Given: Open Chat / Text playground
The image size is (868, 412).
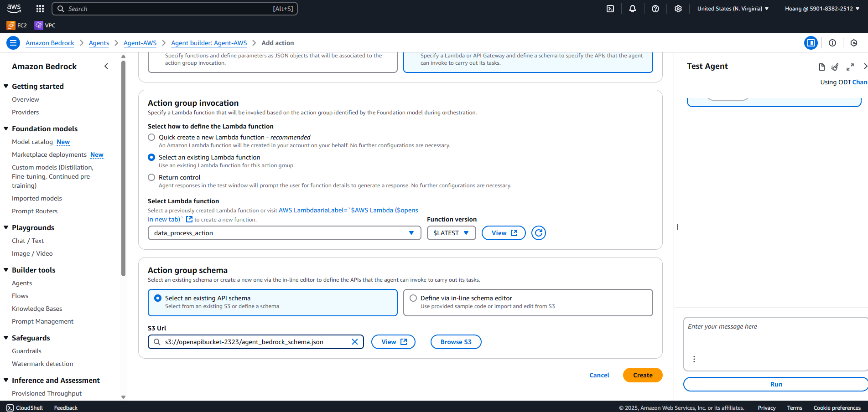Looking at the screenshot, I should coord(28,241).
